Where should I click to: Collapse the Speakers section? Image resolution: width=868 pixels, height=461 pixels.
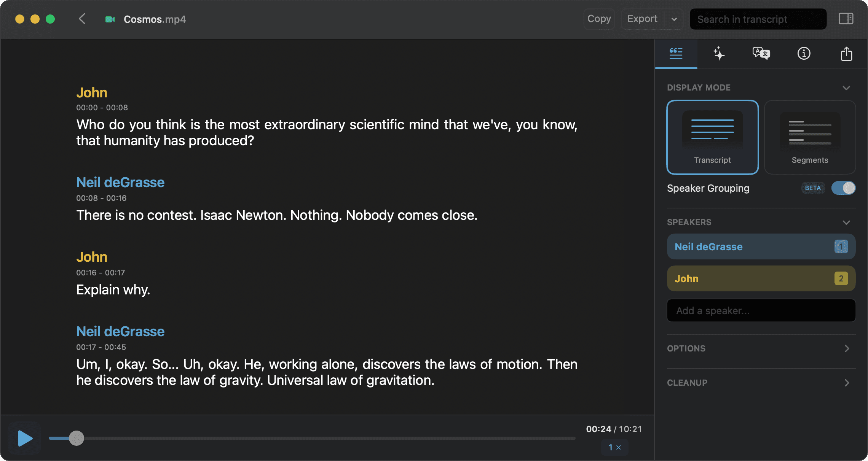846,223
